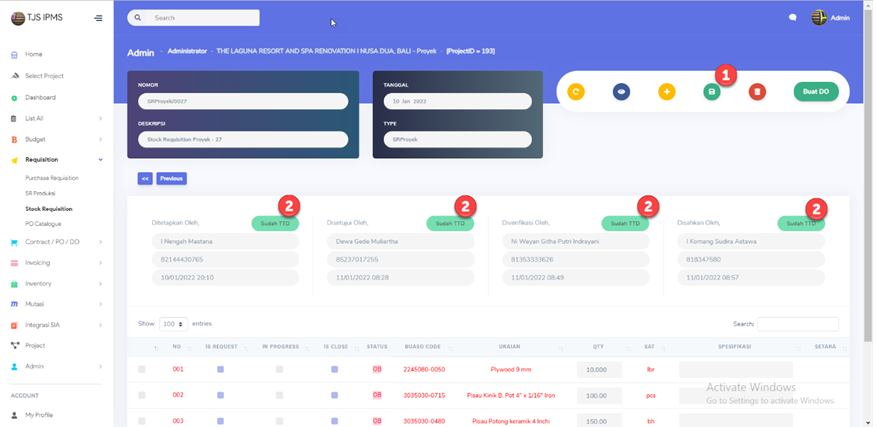Click the green save icon
This screenshot has width=877, height=427.
pyautogui.click(x=712, y=92)
